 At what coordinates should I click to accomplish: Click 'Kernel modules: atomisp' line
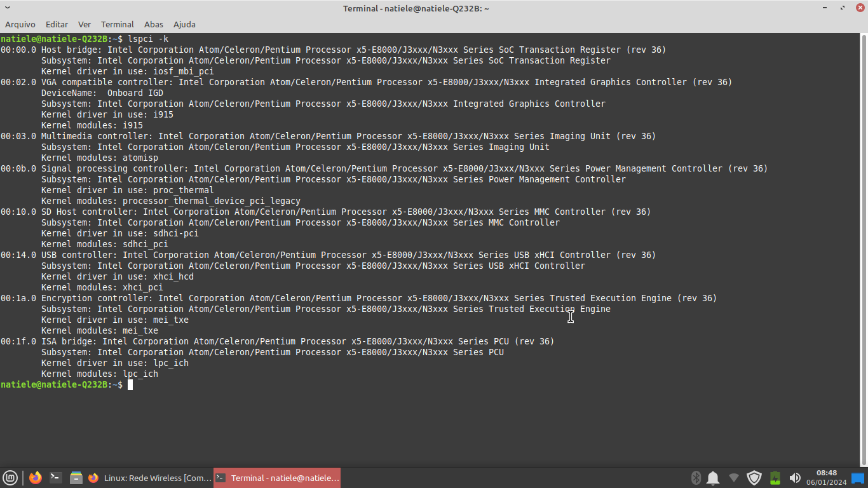[x=100, y=158]
